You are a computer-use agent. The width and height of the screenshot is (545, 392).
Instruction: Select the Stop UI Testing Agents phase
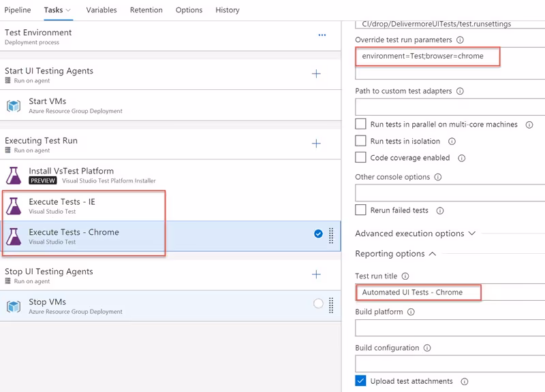tap(170, 276)
